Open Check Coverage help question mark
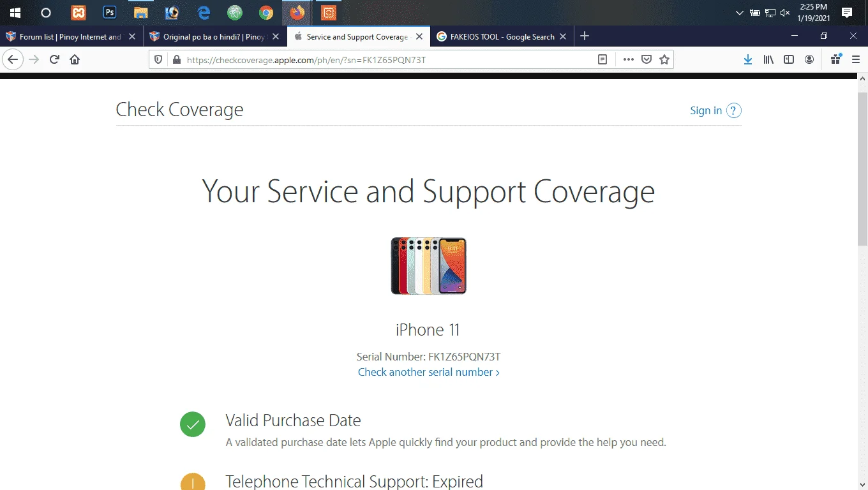Screen dimensions: 868x490 [734, 110]
